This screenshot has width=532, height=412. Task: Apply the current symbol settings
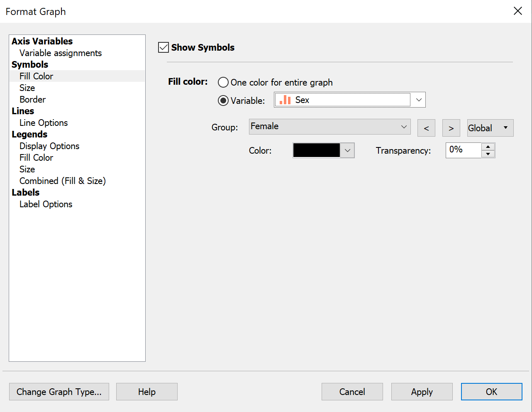[422, 392]
